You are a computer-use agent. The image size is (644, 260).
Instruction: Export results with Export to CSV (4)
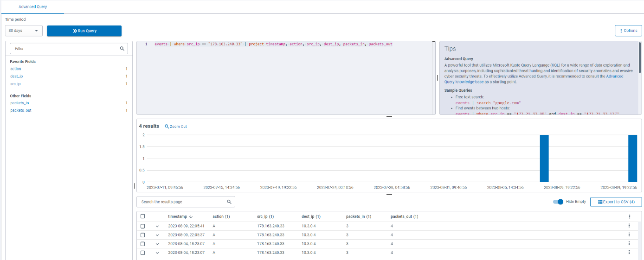[616, 202]
